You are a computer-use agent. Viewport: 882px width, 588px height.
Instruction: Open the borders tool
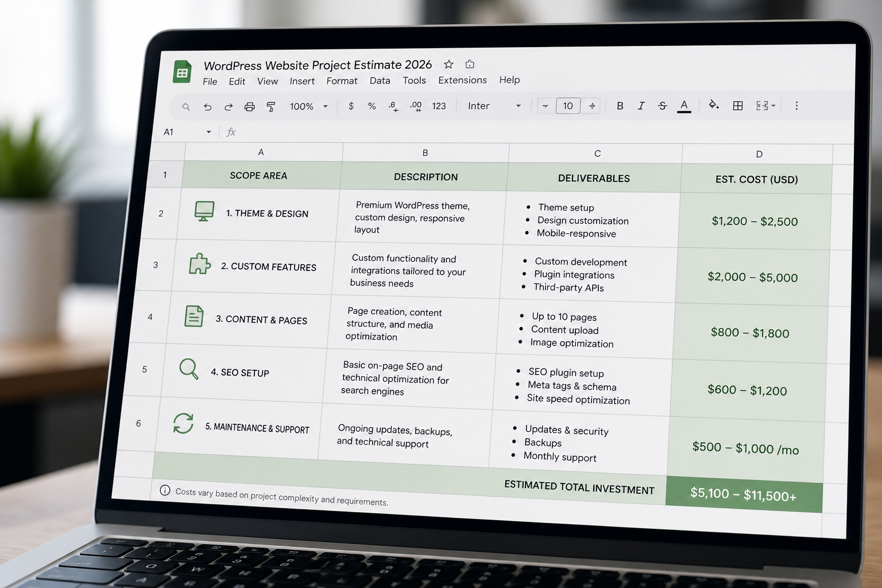pos(738,106)
